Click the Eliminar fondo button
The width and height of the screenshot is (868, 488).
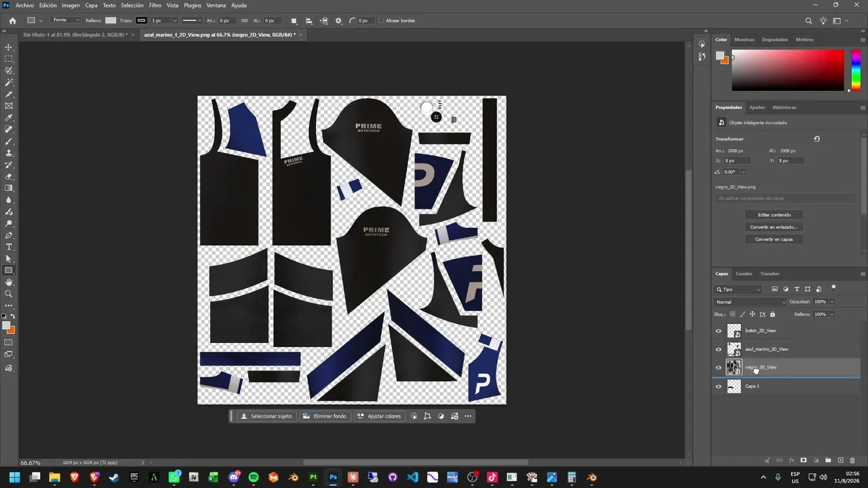coord(324,416)
